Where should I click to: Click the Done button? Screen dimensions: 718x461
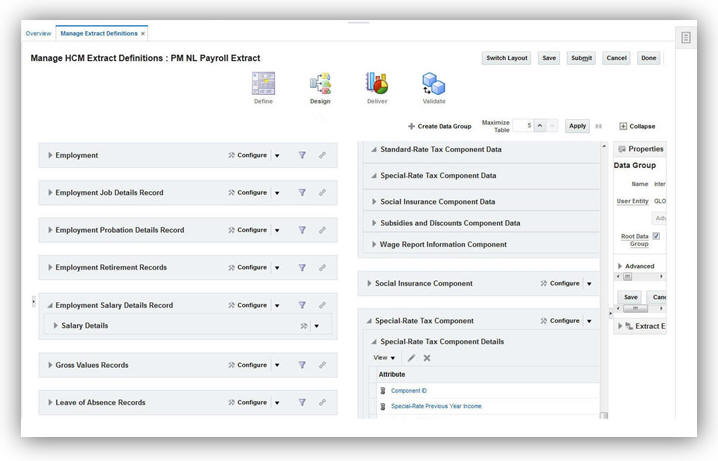point(648,58)
